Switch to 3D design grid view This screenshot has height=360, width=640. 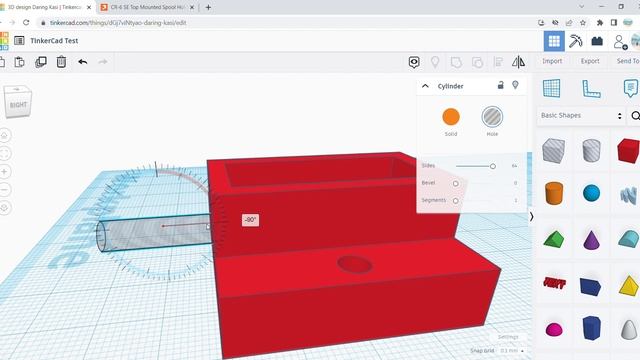(x=554, y=41)
